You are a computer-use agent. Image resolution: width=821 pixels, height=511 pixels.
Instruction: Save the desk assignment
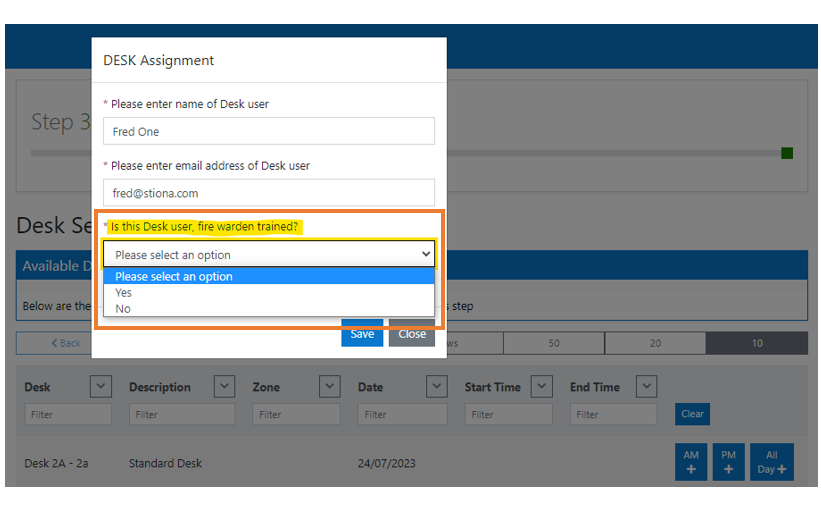tap(362, 334)
